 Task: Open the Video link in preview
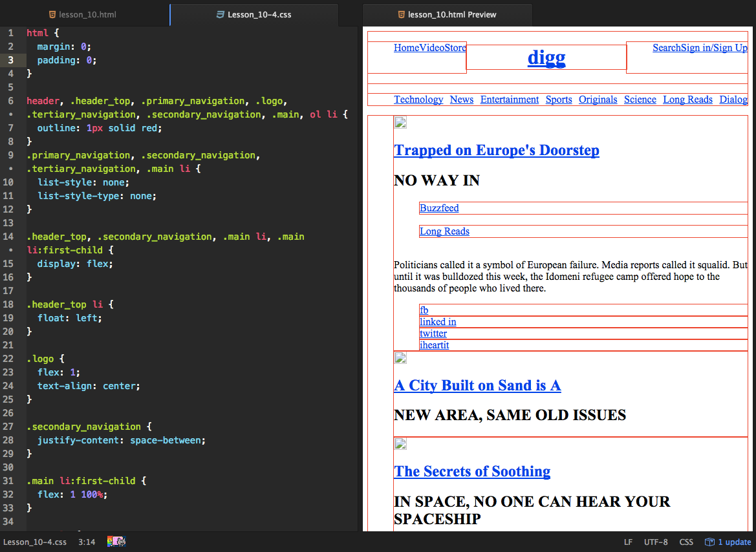(x=431, y=48)
